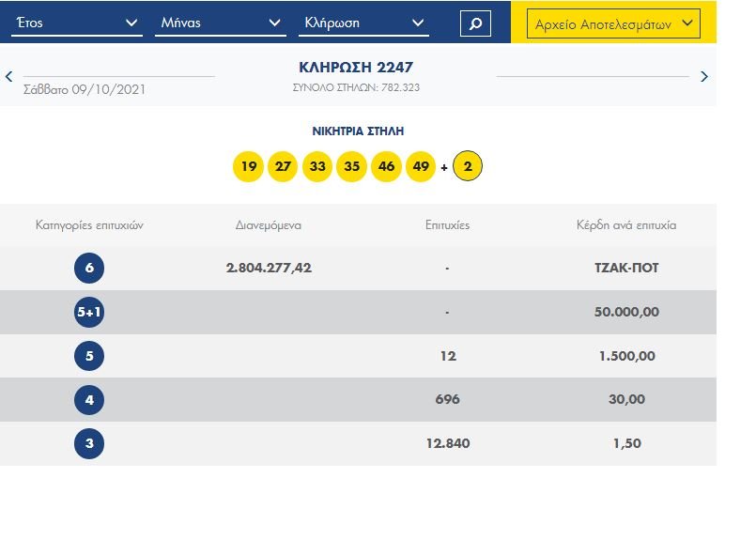Go to previous draw with left arrow

coord(9,77)
